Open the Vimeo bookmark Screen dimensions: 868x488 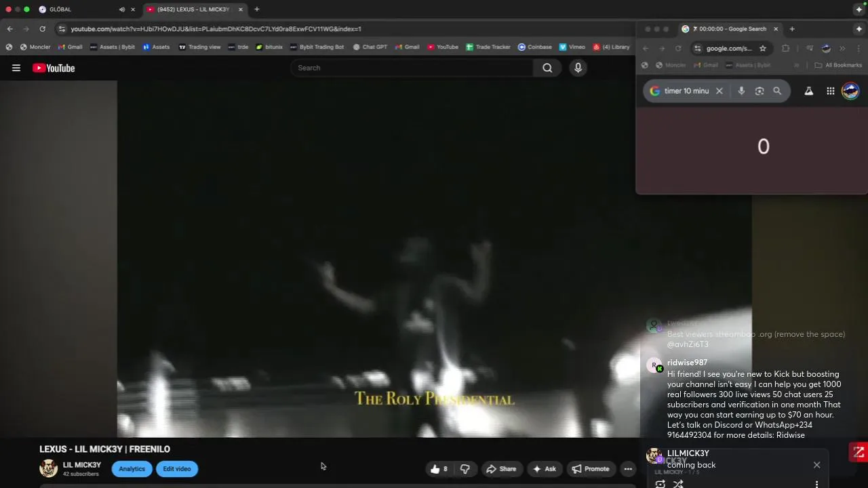click(x=572, y=47)
